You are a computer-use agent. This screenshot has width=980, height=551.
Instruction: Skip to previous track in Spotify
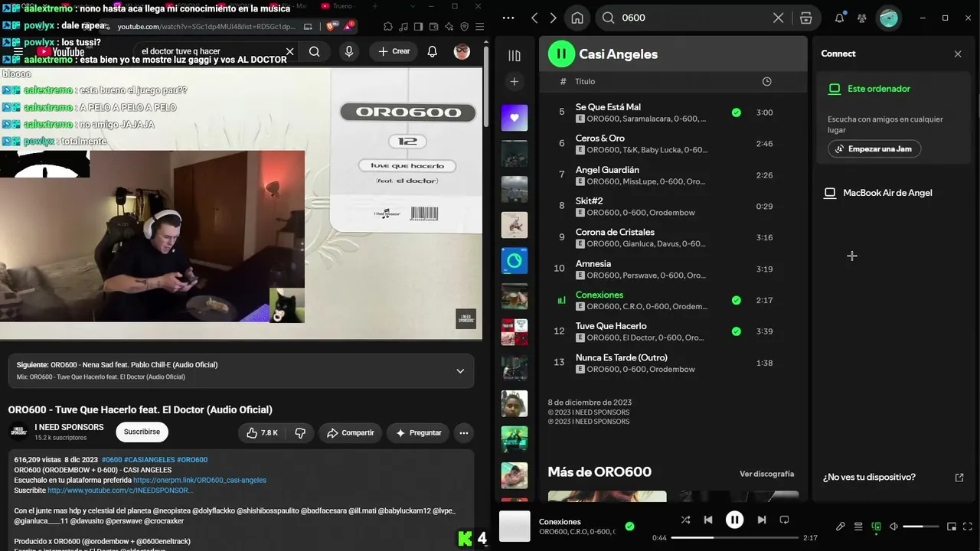click(x=708, y=520)
